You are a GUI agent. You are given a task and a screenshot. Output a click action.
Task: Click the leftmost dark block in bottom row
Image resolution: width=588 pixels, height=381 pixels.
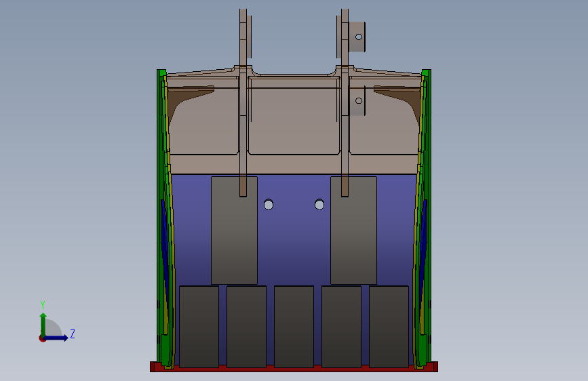(199, 327)
